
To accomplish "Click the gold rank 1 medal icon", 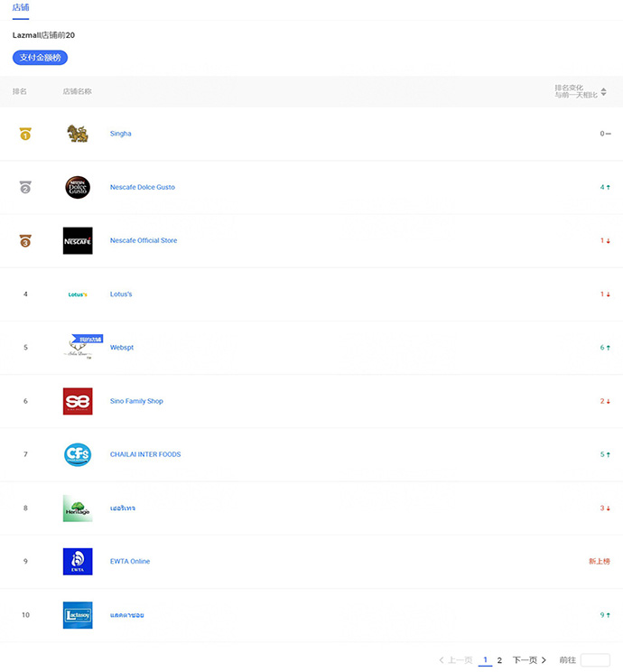I will 25,134.
